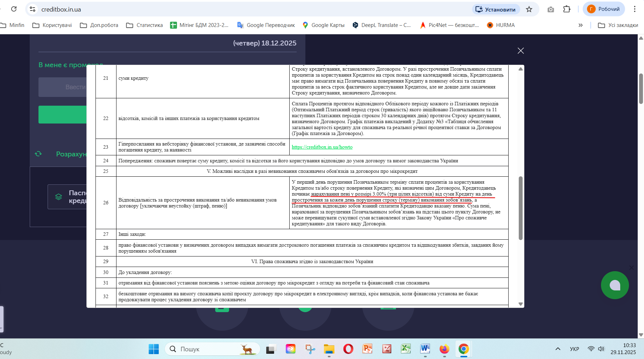Screen dimensions: 644x359
Task: Show hidden tray icons chevron
Action: (x=558, y=349)
